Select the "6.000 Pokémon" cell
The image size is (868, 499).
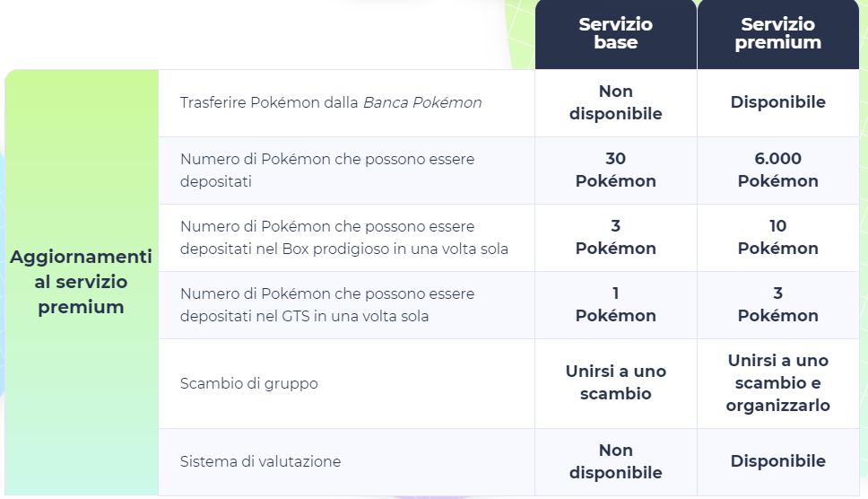pos(777,170)
